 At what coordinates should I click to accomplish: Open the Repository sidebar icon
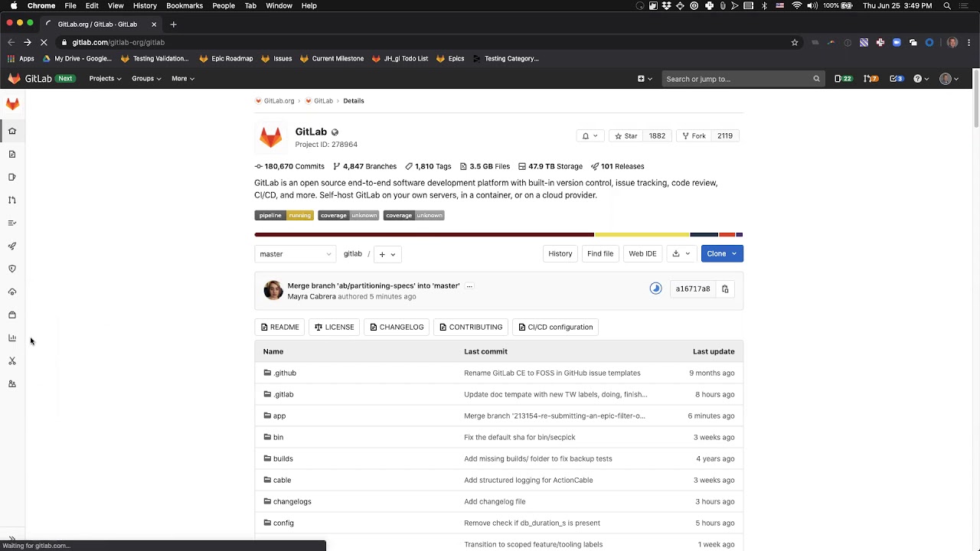pos(12,154)
